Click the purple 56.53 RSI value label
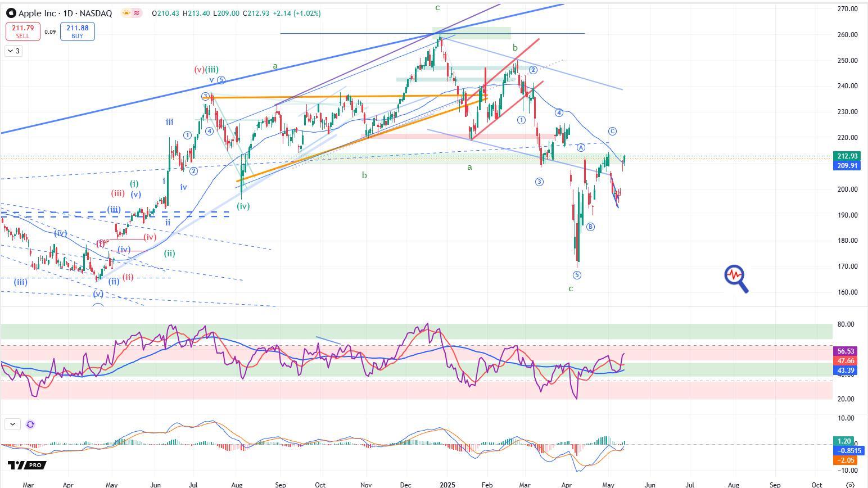The width and height of the screenshot is (868, 488). pyautogui.click(x=846, y=351)
